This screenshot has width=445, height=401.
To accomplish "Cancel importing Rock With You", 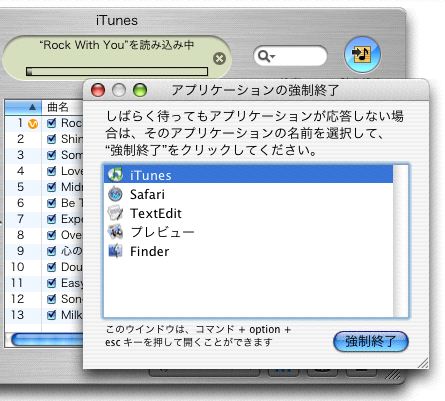I will (219, 59).
